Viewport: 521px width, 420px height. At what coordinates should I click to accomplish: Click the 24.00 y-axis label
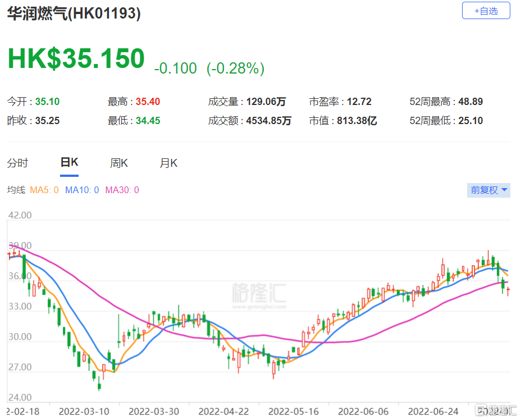point(20,398)
